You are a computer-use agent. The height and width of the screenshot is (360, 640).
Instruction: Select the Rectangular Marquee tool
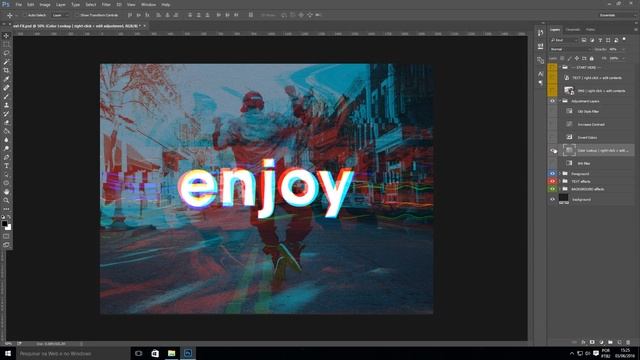(x=6, y=44)
